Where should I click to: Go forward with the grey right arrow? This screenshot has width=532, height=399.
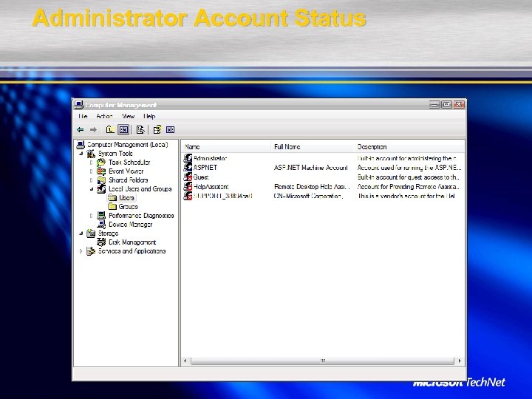pos(93,129)
